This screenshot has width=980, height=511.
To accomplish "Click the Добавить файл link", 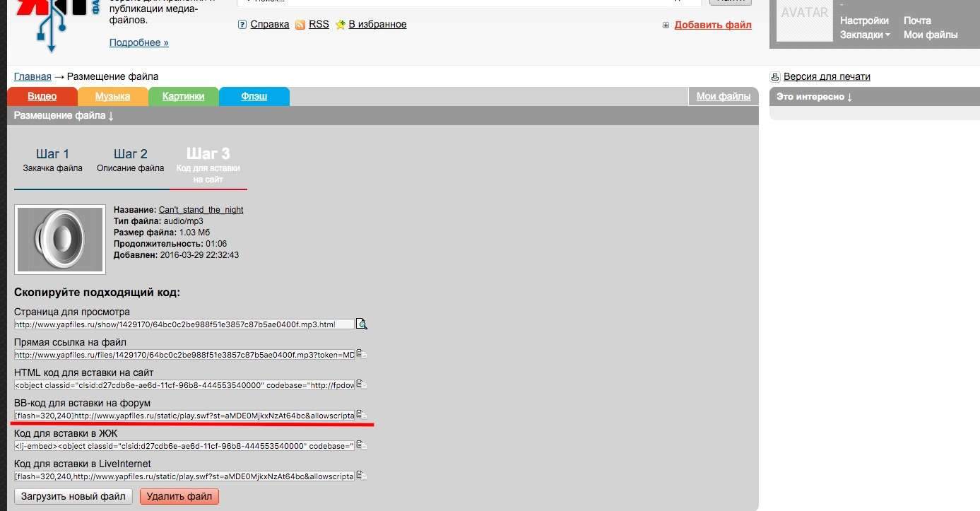I will tap(713, 25).
